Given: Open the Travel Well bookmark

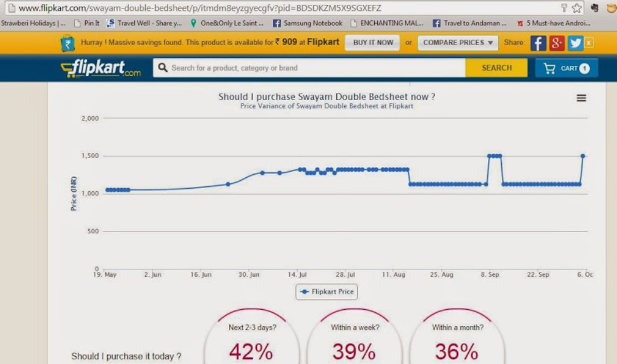Looking at the screenshot, I should (x=145, y=24).
